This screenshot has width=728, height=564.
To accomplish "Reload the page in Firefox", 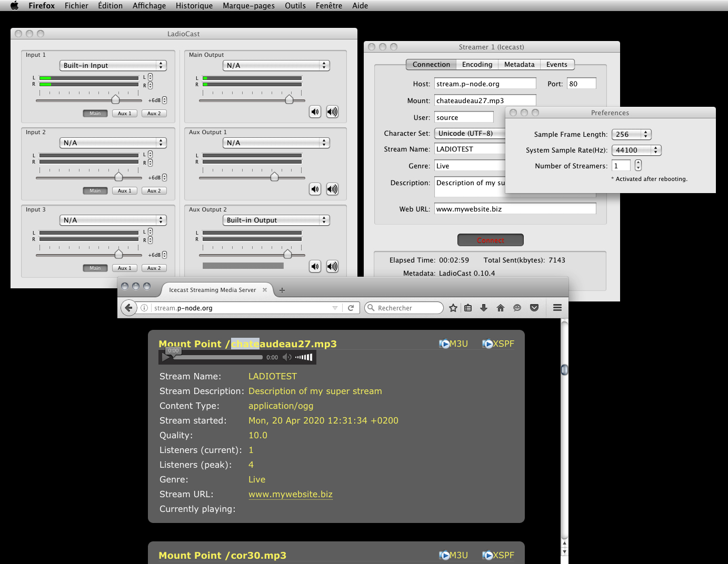I will 351,308.
